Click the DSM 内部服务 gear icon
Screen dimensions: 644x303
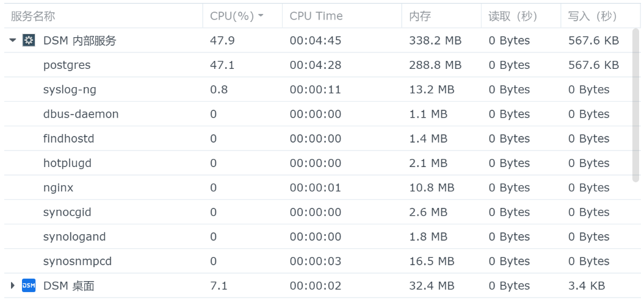[x=29, y=40]
